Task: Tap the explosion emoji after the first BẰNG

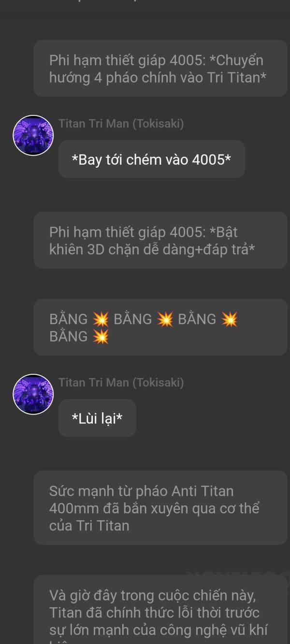Action: [101, 319]
